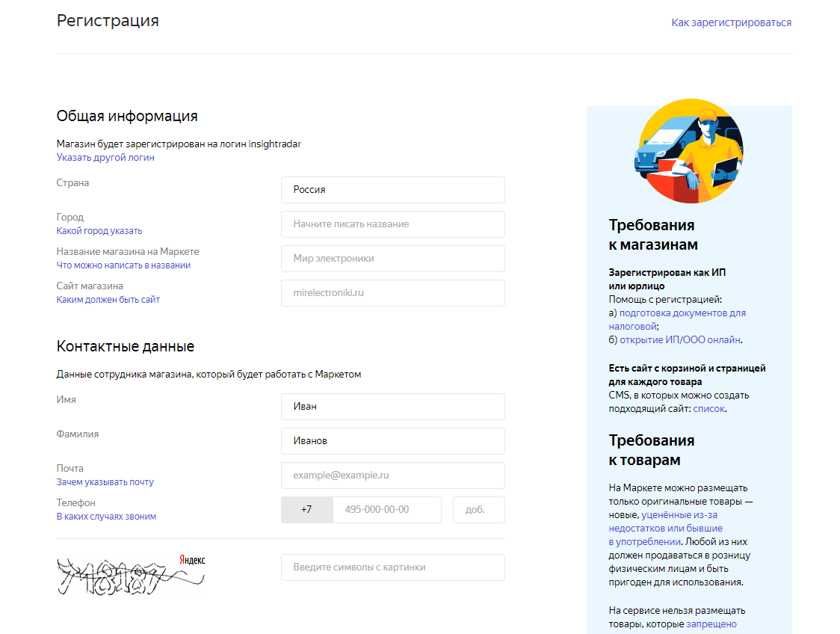Click the captcha symbols input field
The width and height of the screenshot is (840, 634).
tap(392, 567)
